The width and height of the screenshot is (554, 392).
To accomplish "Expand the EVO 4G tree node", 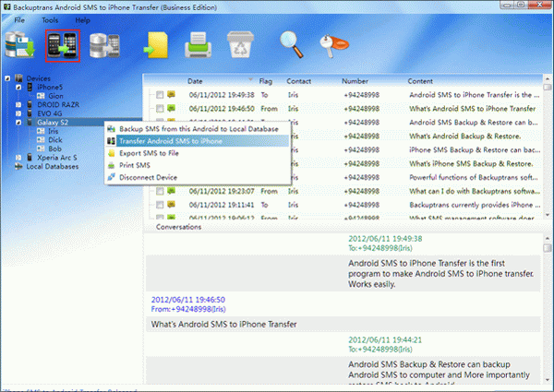I will [18, 113].
